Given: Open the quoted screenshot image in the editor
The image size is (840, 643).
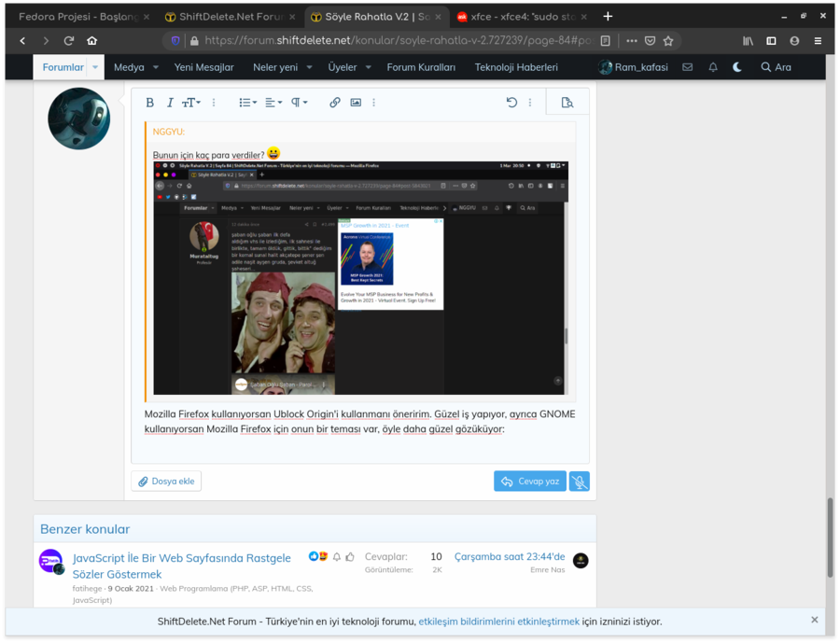Looking at the screenshot, I should (x=360, y=279).
